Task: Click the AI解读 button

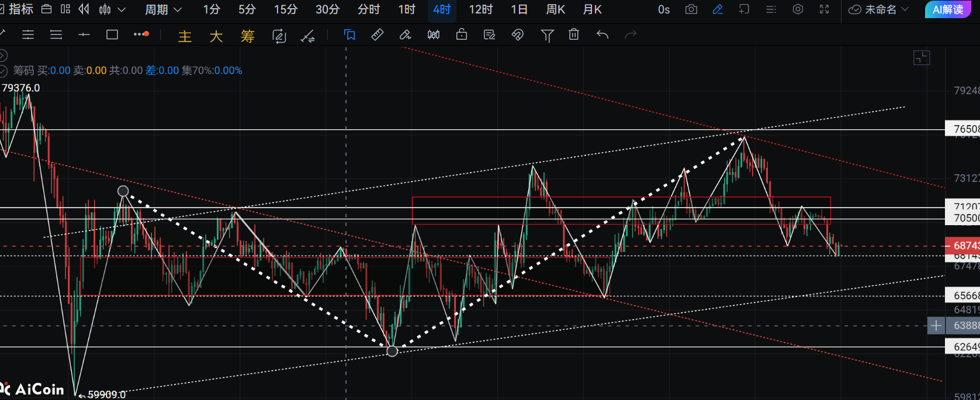Action: pos(947,9)
